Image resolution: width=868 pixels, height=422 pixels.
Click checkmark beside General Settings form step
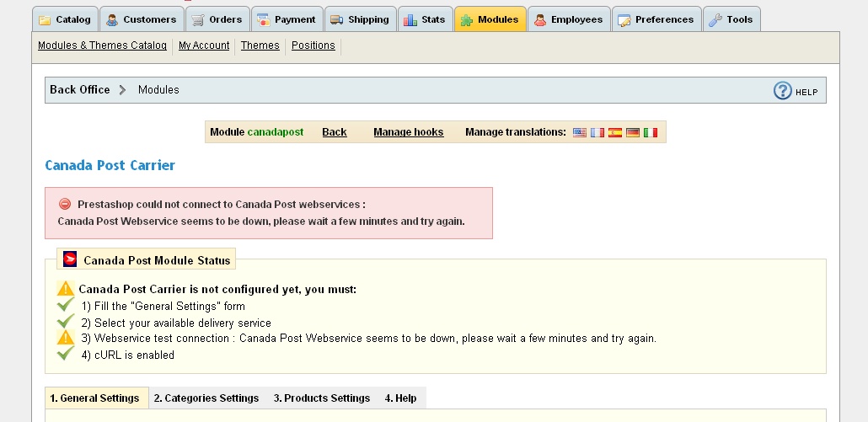pos(66,304)
